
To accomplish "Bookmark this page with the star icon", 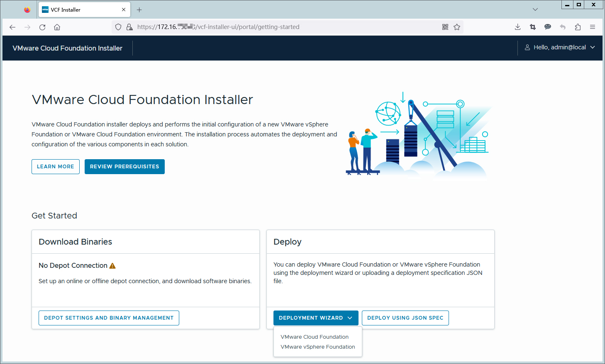I will point(457,27).
